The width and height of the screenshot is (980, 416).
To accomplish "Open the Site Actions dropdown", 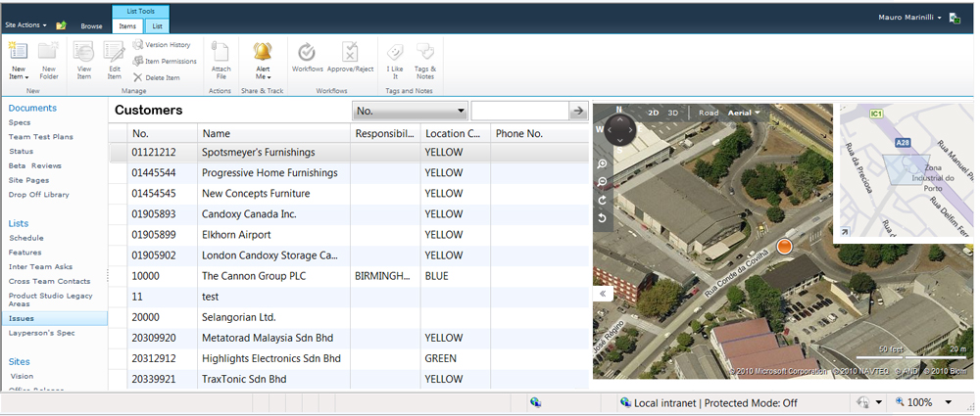I will (x=25, y=25).
